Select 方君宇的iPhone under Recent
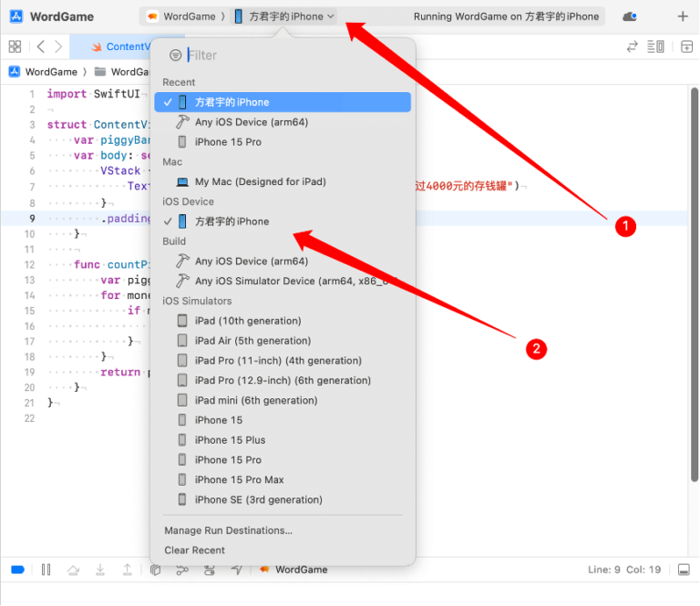The image size is (700, 606). [x=283, y=102]
